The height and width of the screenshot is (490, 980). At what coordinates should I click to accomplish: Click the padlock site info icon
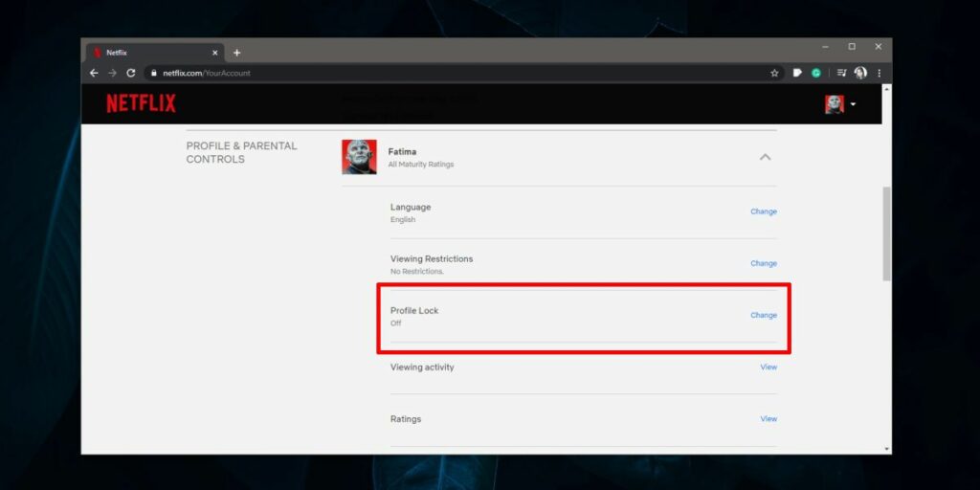pyautogui.click(x=154, y=73)
